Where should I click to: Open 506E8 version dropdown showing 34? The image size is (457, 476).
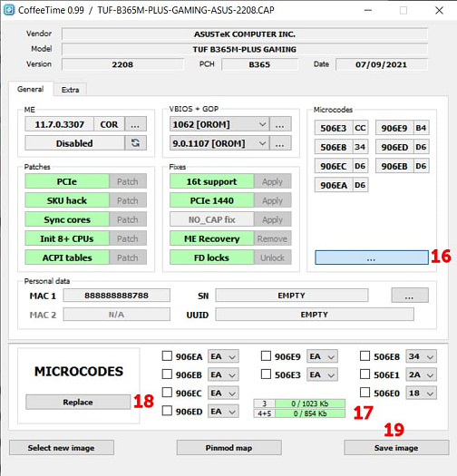[x=422, y=356]
